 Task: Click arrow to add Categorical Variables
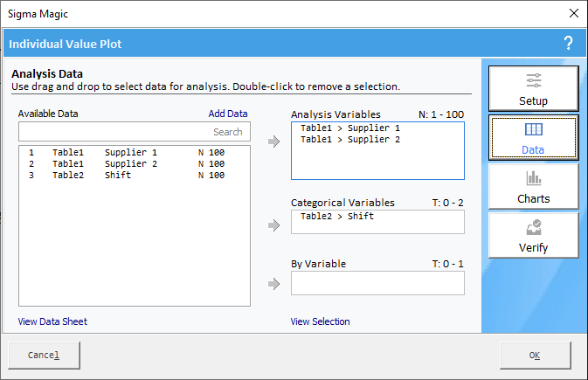point(274,225)
